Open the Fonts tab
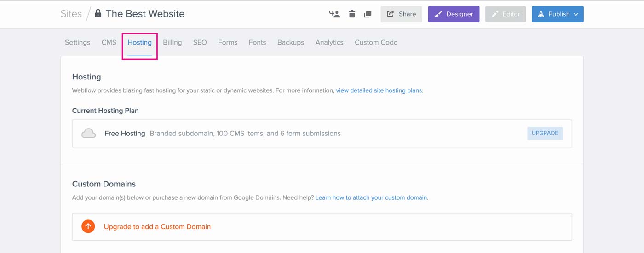Viewport: 644px width, 253px height. (x=258, y=42)
